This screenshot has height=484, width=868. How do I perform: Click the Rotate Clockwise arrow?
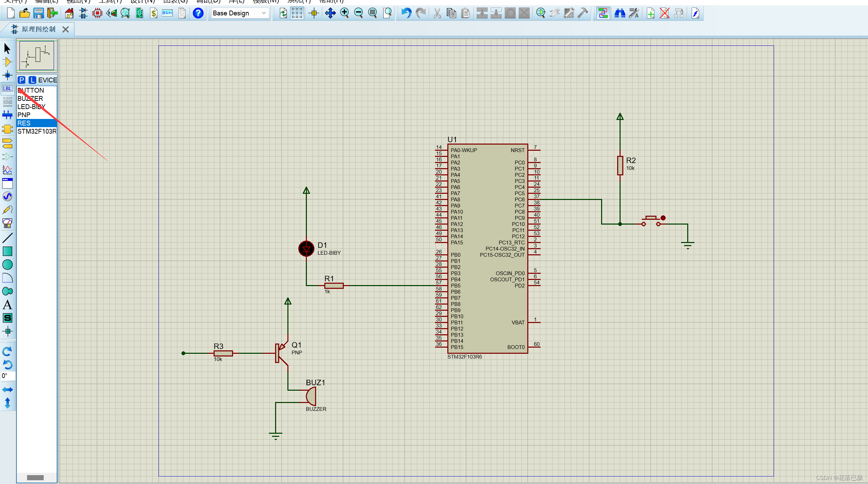pyautogui.click(x=7, y=351)
